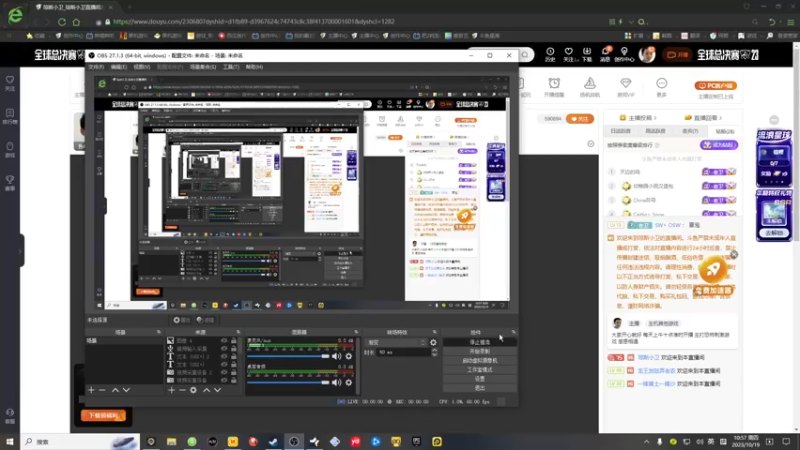Add a new source with the plus icon
This screenshot has width=800, height=450.
(x=171, y=390)
